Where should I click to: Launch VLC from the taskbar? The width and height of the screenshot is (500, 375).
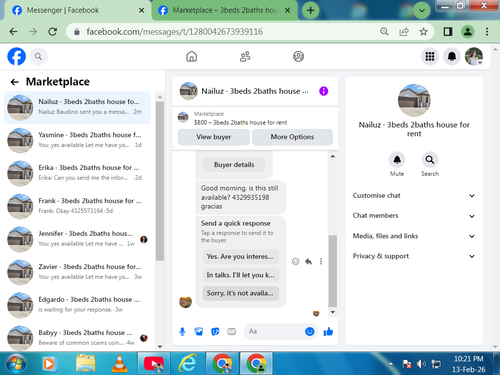(x=119, y=363)
